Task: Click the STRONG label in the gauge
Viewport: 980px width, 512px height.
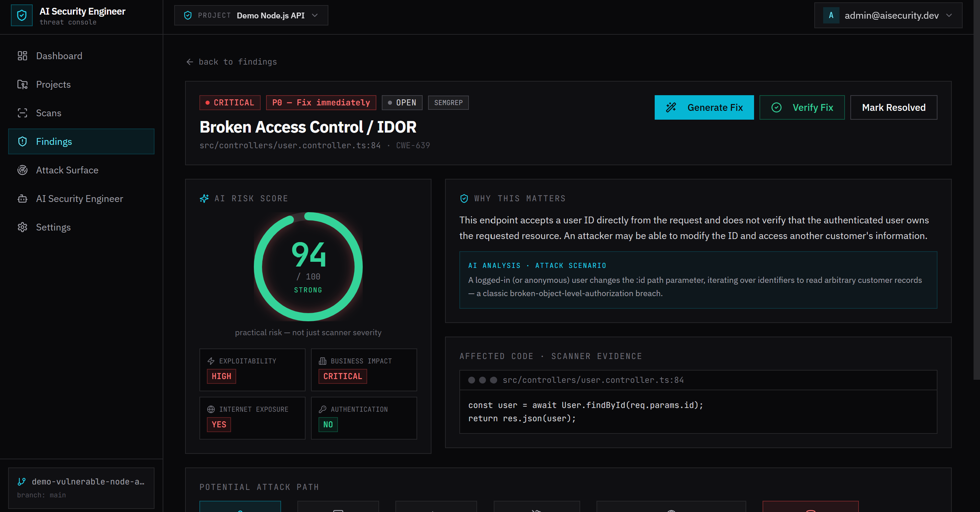Action: click(x=308, y=290)
